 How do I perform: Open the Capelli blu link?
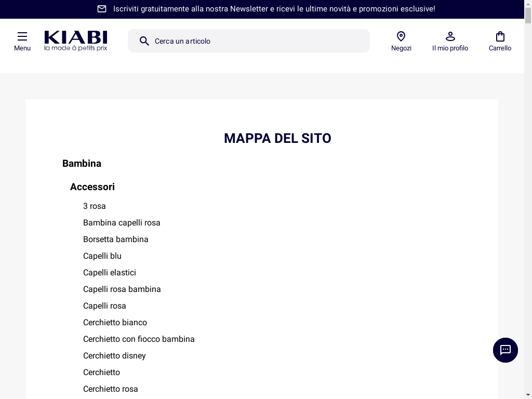tap(102, 256)
